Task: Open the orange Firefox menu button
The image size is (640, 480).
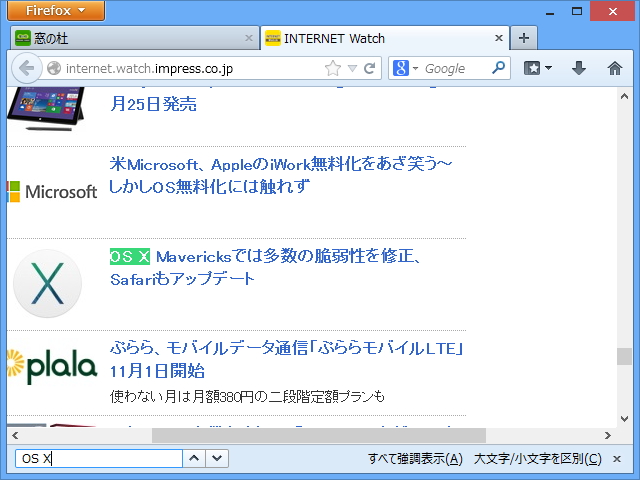Action: 56,10
